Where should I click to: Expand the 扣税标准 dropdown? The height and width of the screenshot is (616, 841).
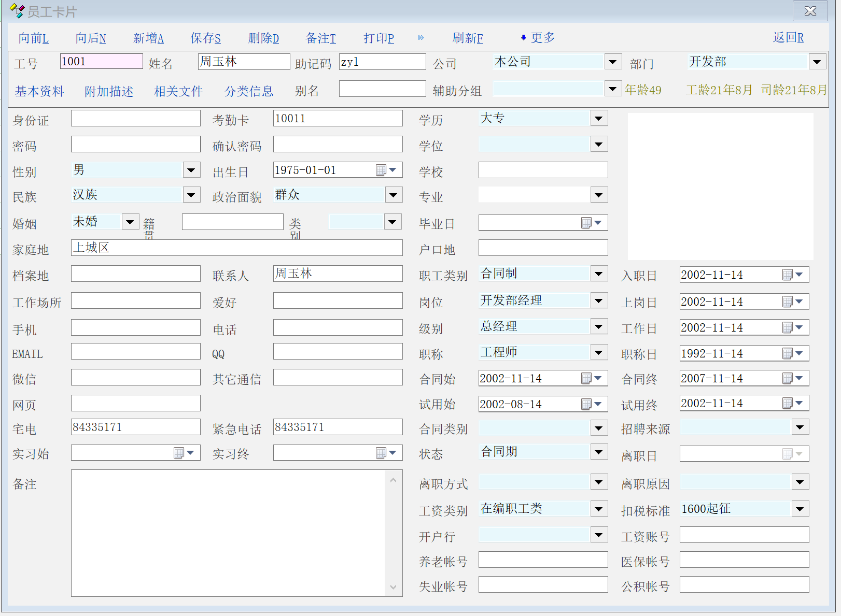click(800, 509)
